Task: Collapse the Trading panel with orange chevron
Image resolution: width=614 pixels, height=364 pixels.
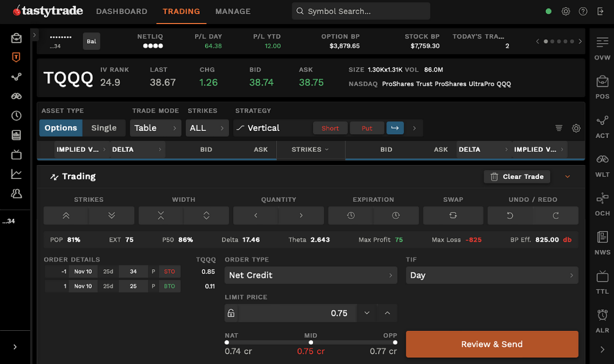Action: tap(567, 176)
